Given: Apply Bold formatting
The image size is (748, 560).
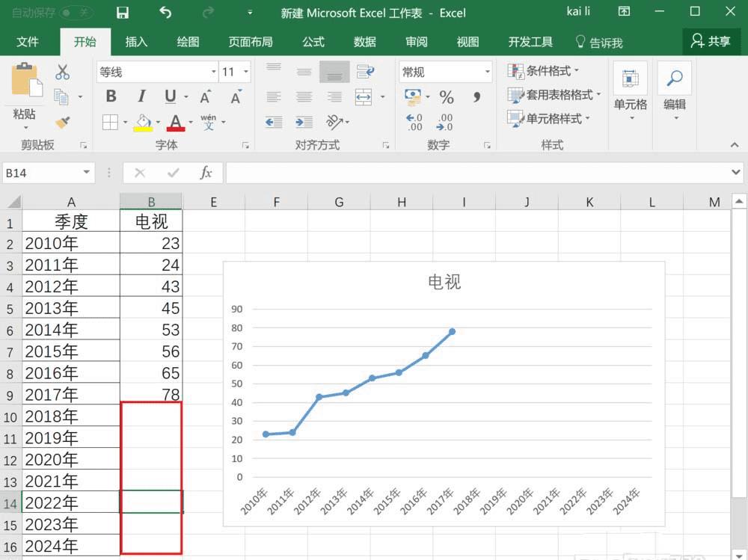Looking at the screenshot, I should pos(111,96).
